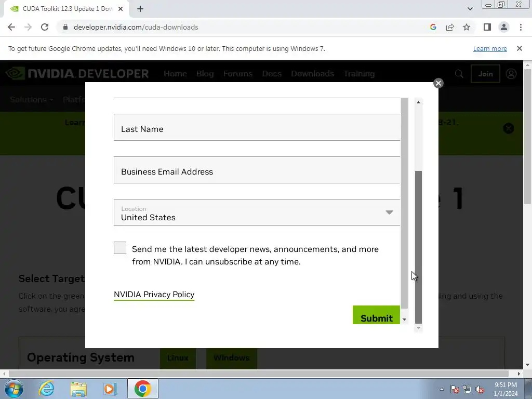
Task: Click the browser forward arrow
Action: 28,27
